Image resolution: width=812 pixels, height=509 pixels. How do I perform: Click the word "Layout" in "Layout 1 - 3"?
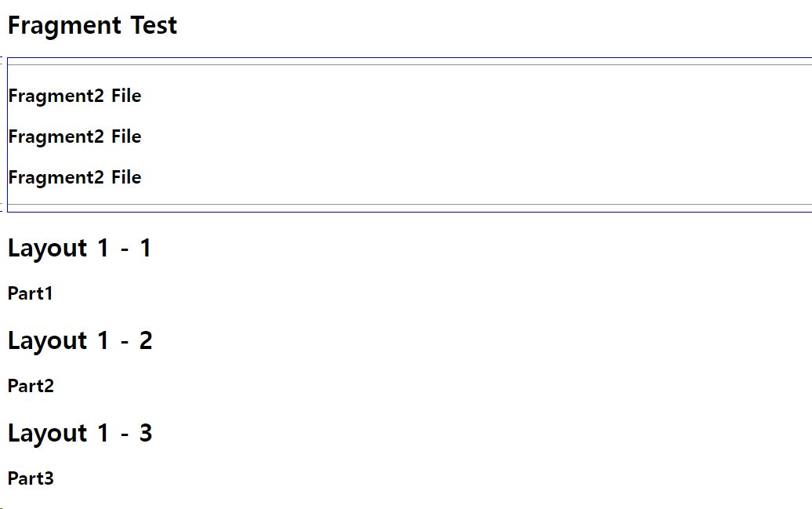pos(47,434)
